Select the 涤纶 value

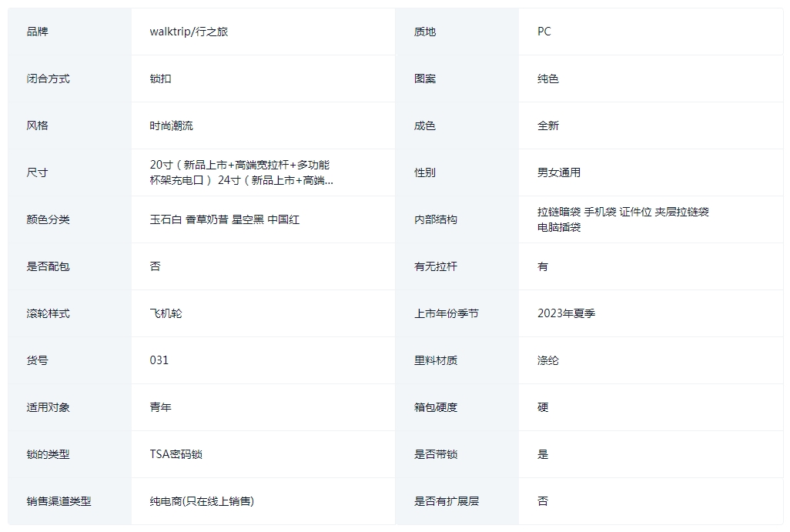pos(548,360)
